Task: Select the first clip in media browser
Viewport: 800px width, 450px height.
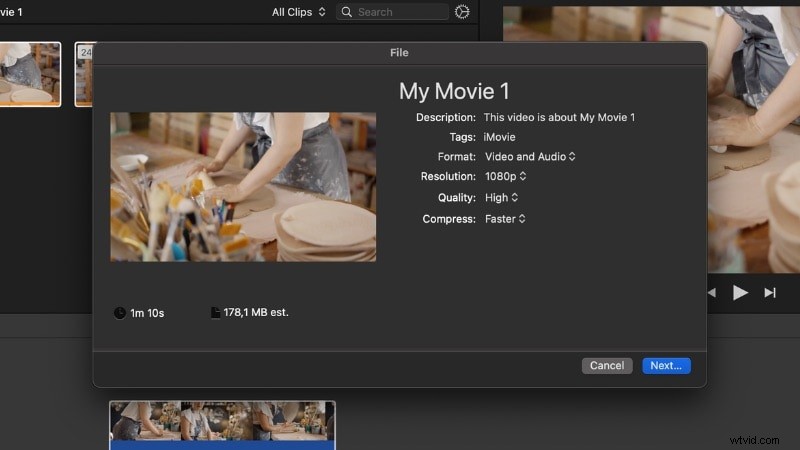Action: (29, 73)
